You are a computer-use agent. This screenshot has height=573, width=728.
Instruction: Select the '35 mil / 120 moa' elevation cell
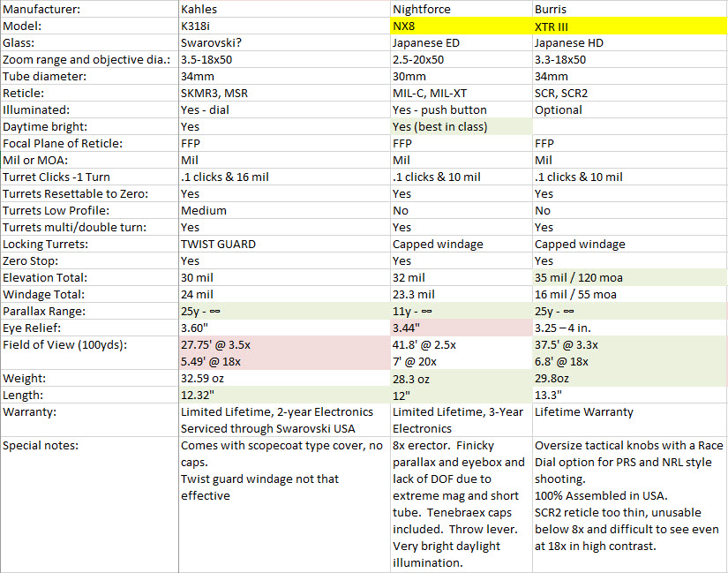(629, 278)
